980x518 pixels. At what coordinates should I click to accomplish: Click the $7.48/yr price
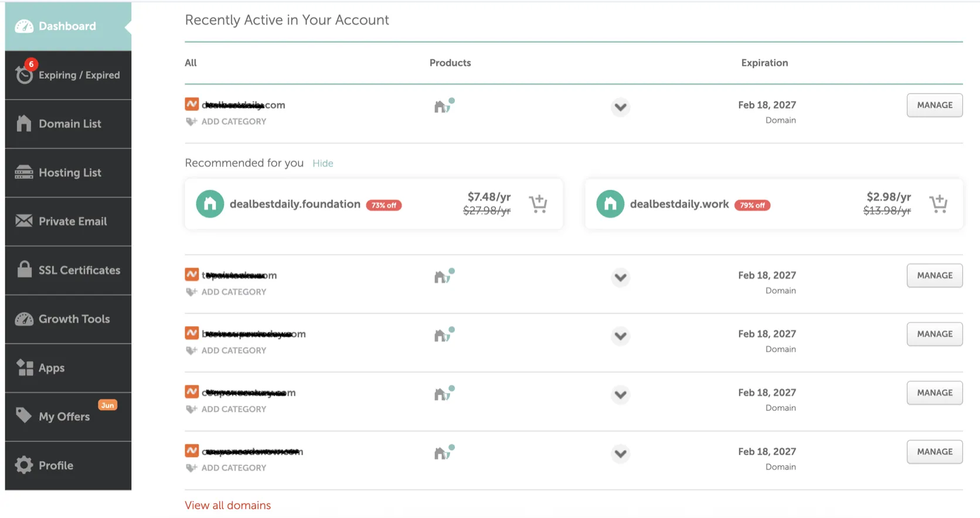coord(489,197)
